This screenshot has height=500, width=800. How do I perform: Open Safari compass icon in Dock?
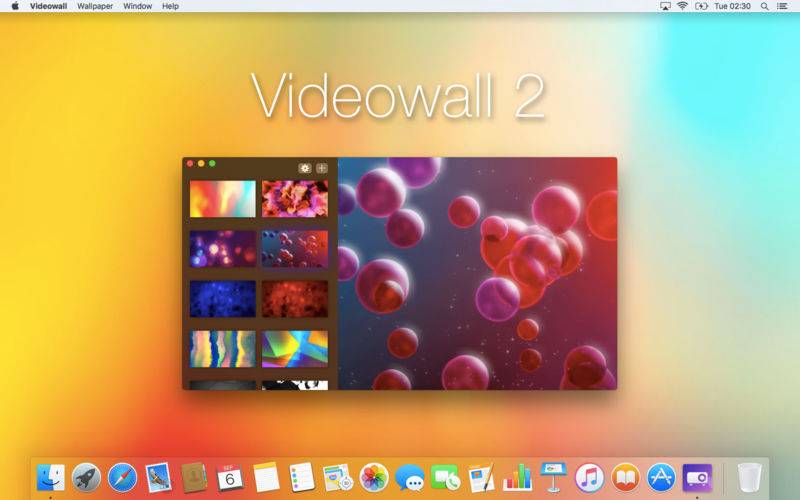pyautogui.click(x=122, y=478)
